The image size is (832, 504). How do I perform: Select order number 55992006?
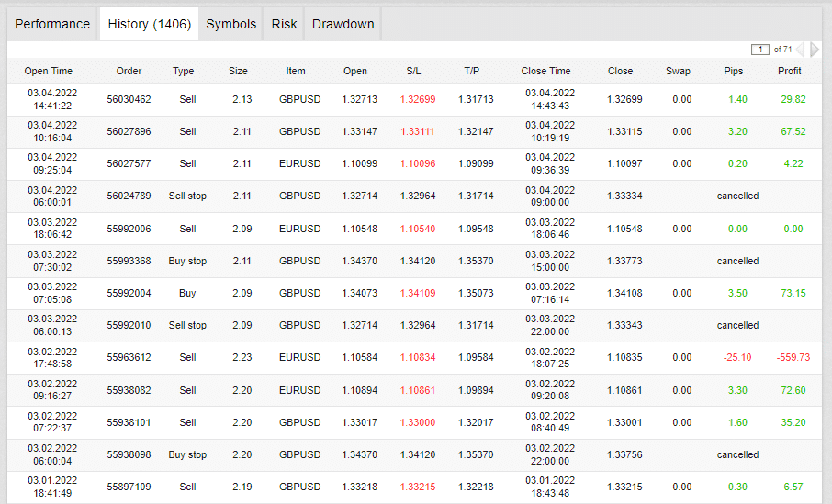coord(129,229)
